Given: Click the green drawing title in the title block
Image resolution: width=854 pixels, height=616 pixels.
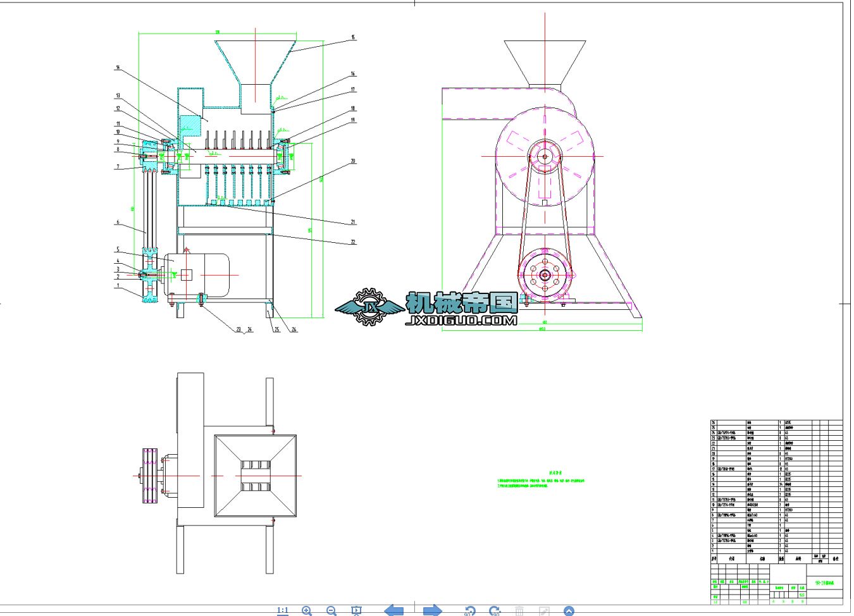Looking at the screenshot, I should point(825,584).
